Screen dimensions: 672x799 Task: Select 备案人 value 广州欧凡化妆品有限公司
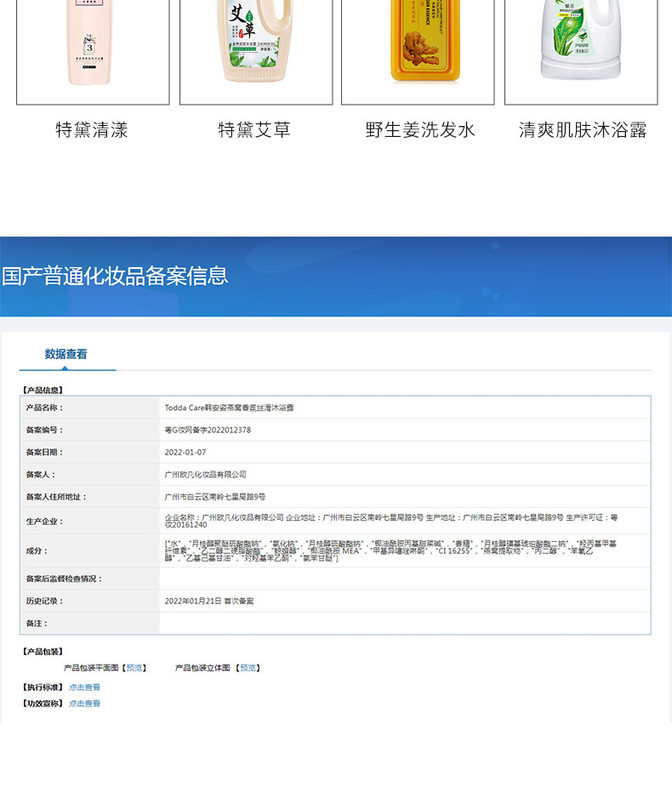(x=205, y=475)
